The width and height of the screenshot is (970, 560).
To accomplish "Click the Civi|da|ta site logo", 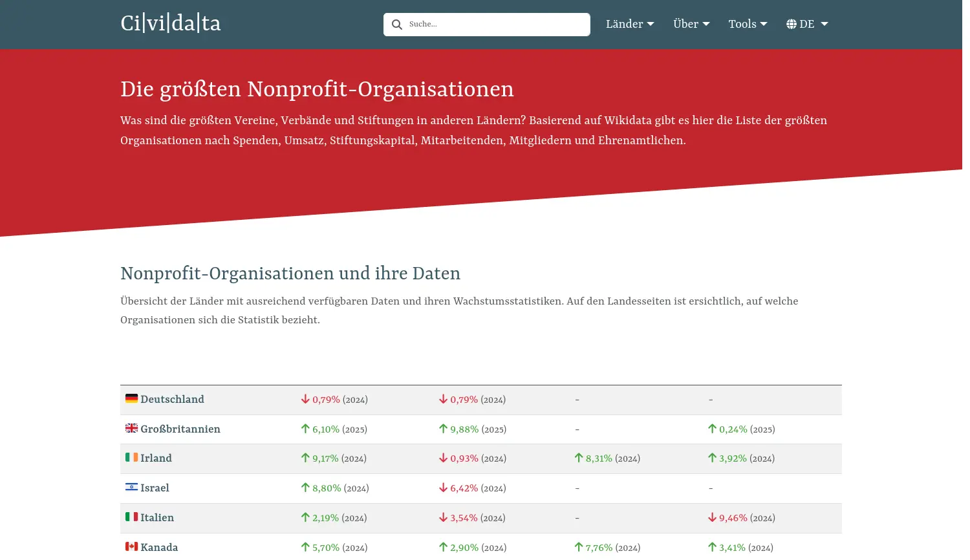I will point(171,24).
